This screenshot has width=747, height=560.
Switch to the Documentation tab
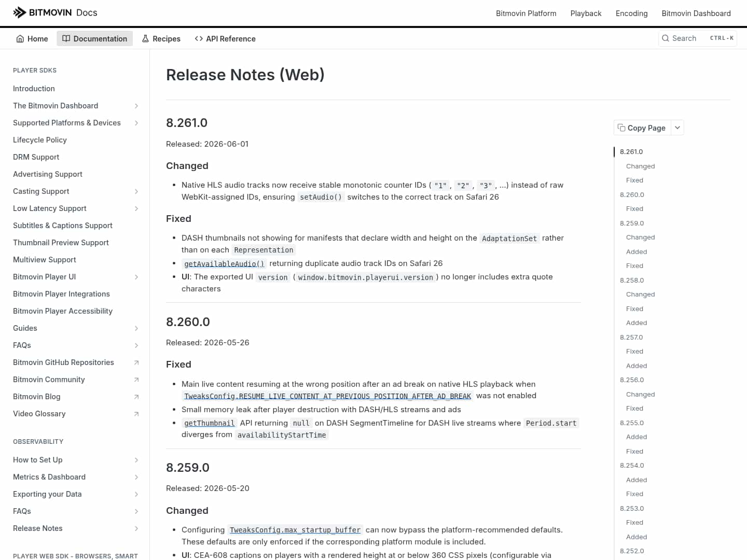(x=94, y=39)
